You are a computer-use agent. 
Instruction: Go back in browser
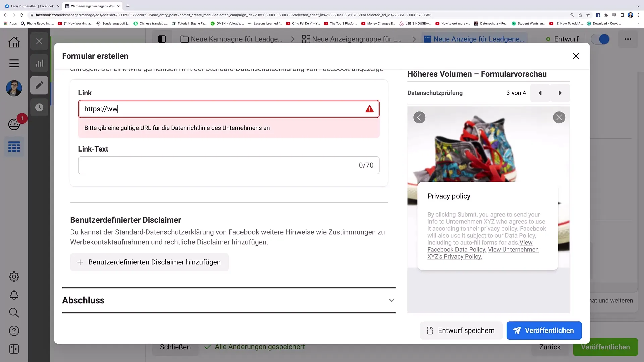[x=5, y=15]
